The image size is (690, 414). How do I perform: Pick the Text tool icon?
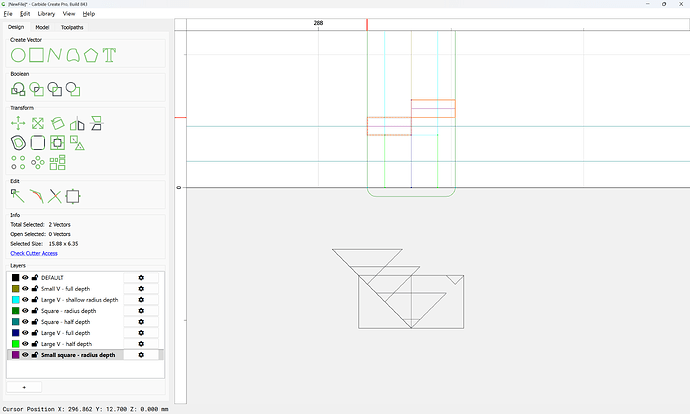[109, 55]
